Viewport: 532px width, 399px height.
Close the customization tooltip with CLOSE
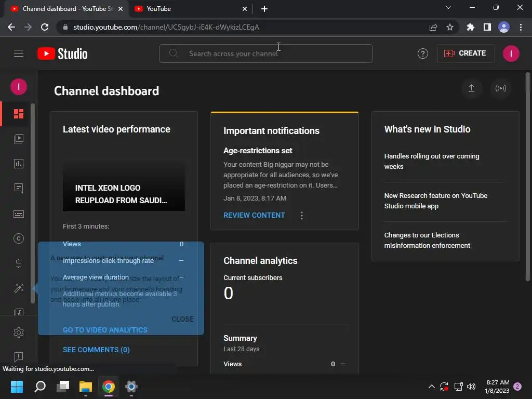[x=182, y=320]
